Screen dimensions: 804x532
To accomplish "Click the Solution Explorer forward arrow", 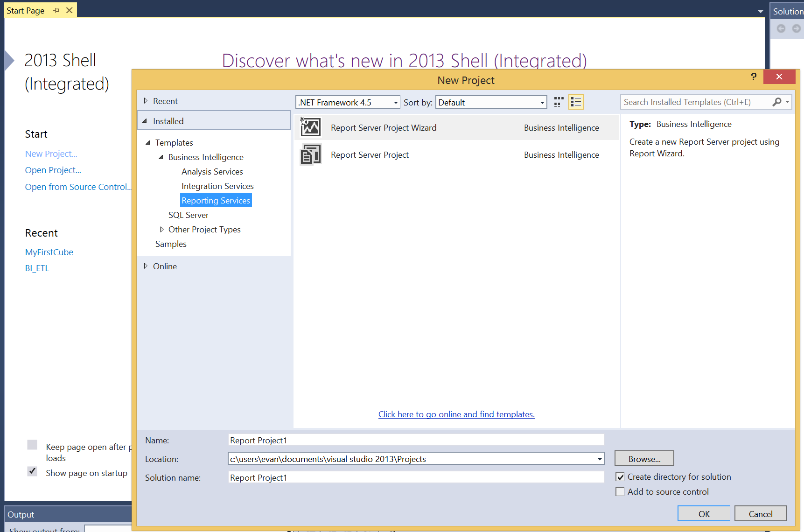I will point(797,28).
